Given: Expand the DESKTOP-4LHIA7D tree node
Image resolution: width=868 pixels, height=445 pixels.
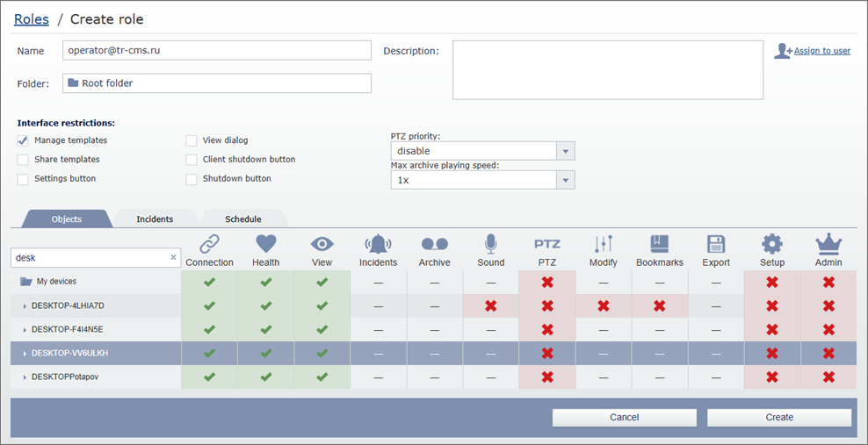Looking at the screenshot, I should pos(25,305).
